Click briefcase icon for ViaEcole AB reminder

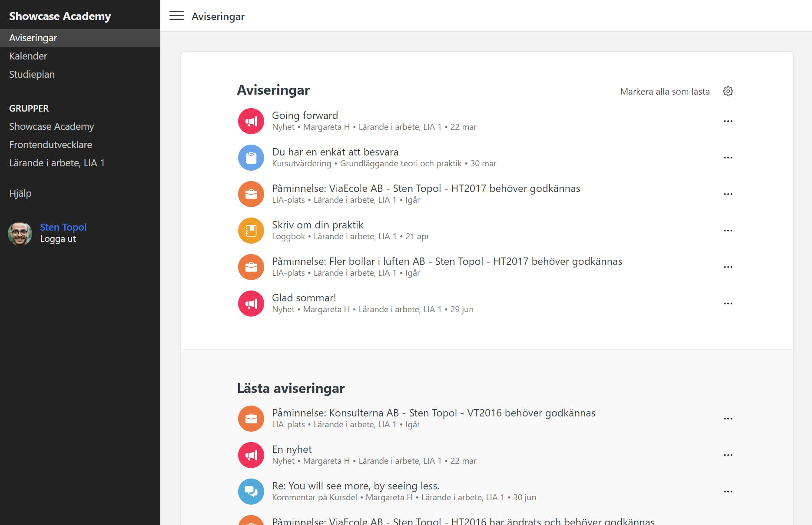(251, 194)
